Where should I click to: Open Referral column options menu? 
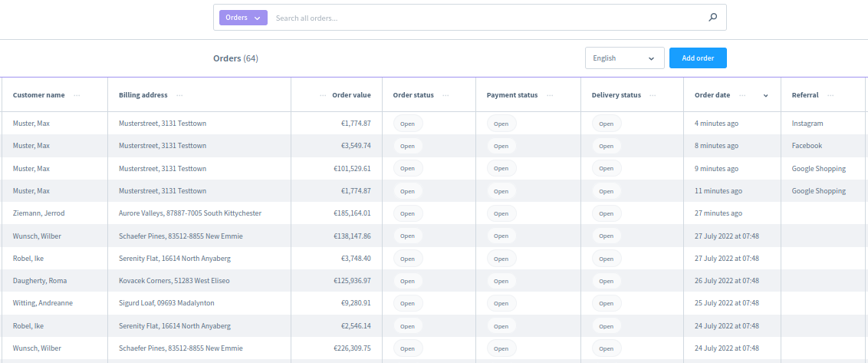click(x=830, y=95)
